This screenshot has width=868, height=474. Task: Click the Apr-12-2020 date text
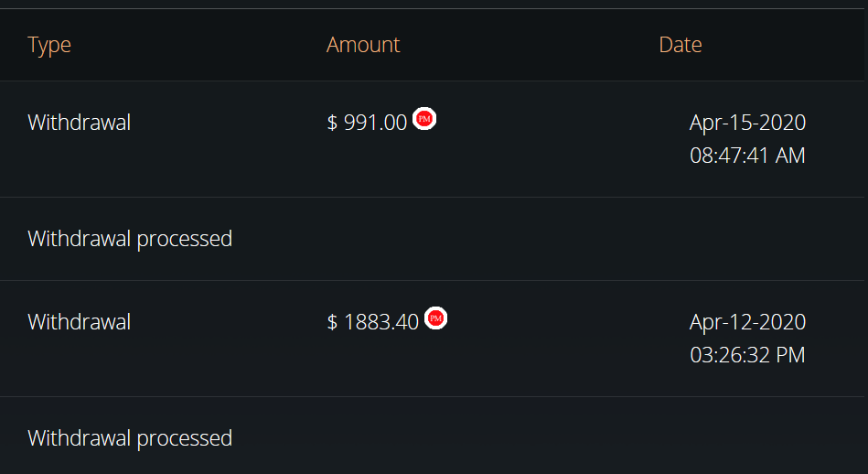[x=747, y=322]
